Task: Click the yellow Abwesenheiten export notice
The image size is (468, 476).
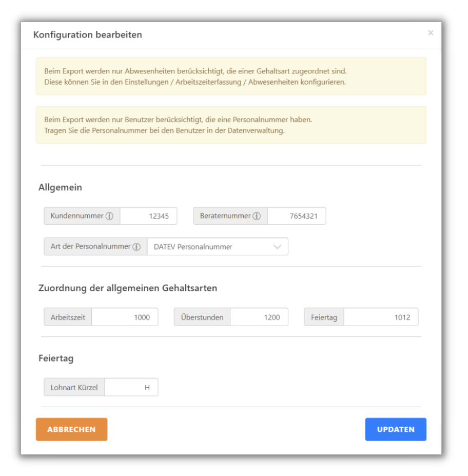Action: 231,77
